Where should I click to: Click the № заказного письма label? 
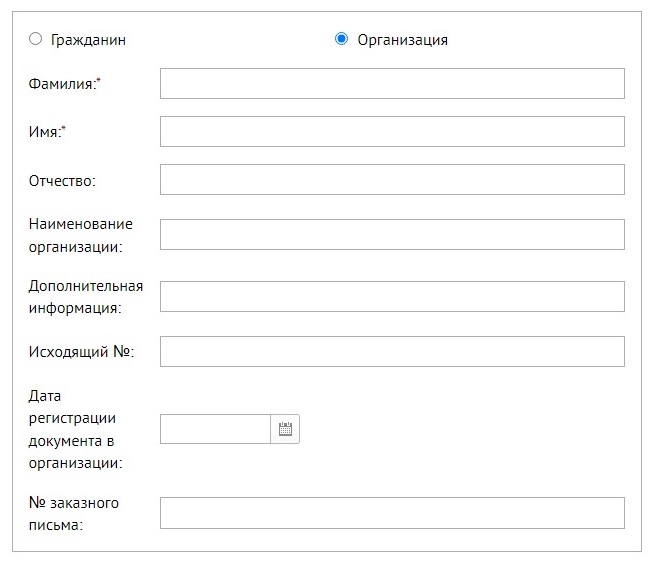point(73,513)
